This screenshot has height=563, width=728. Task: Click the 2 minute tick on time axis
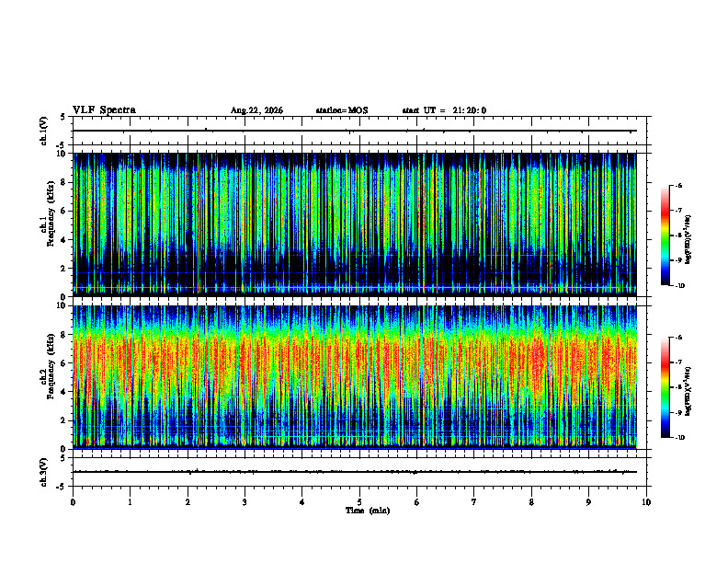(x=188, y=502)
